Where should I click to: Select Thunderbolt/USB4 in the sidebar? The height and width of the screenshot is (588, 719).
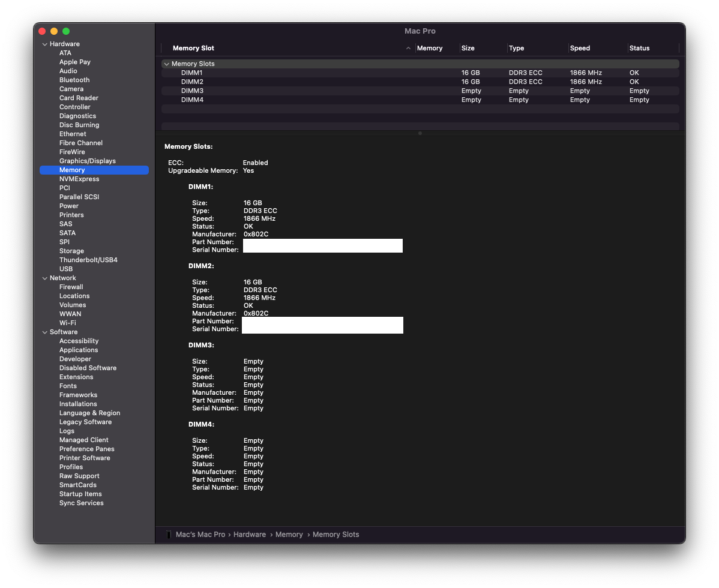pos(88,260)
